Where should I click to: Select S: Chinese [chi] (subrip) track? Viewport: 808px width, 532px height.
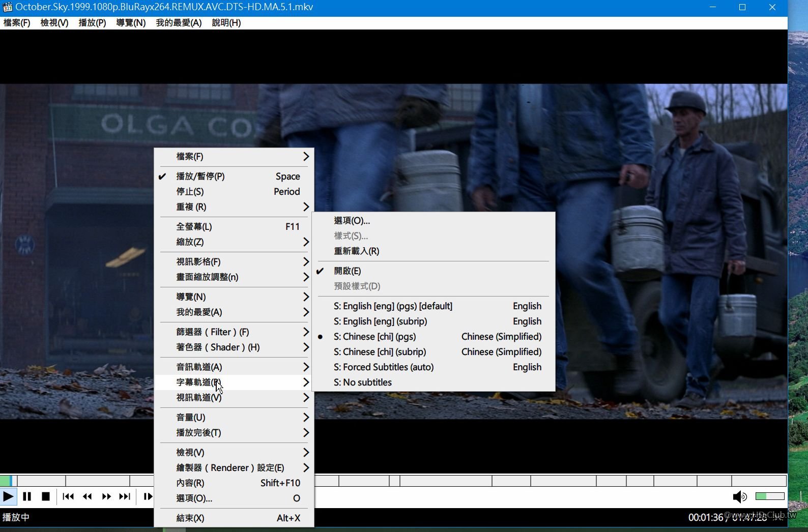(434, 352)
